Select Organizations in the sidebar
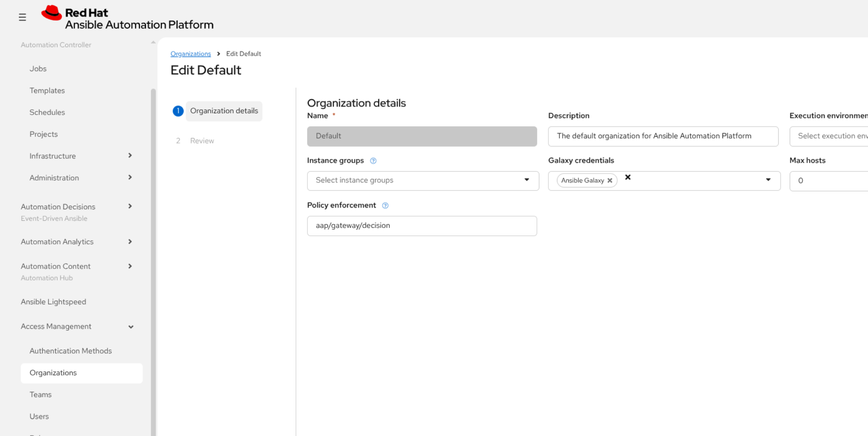 click(x=82, y=373)
